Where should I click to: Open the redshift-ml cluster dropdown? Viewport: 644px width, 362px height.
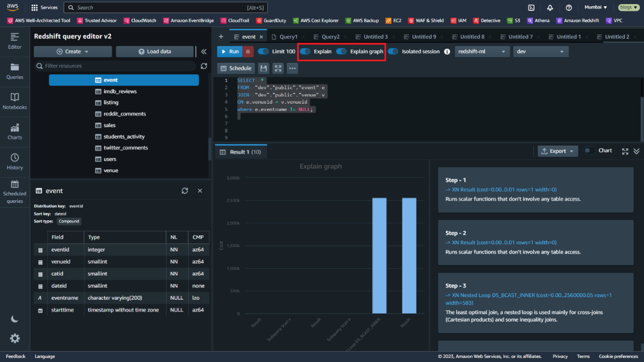(x=482, y=51)
